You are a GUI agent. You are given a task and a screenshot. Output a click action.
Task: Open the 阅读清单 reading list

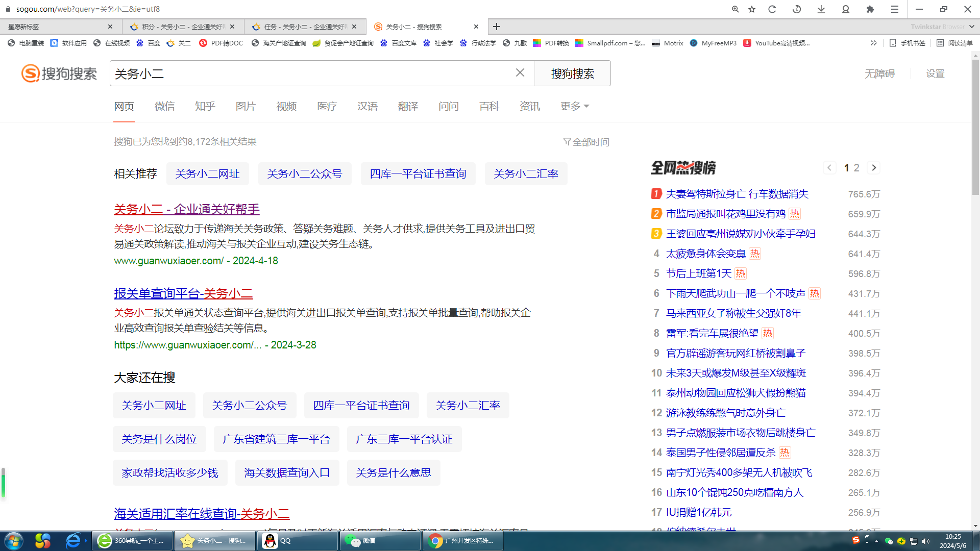coord(954,43)
